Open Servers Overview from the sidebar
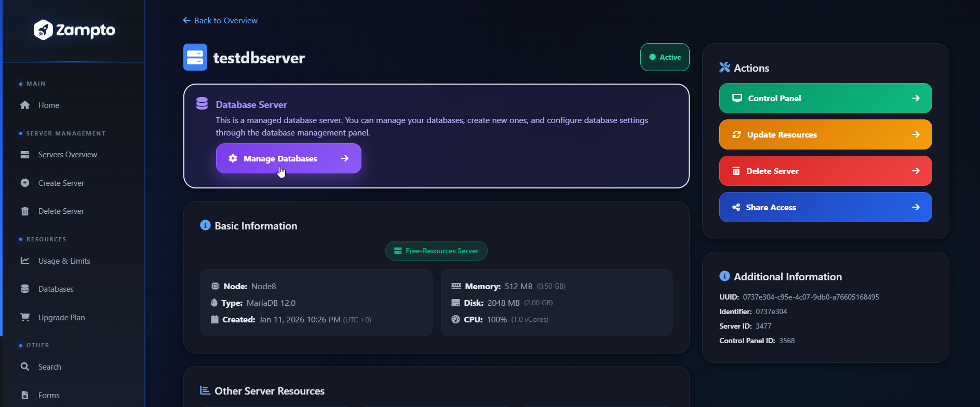The width and height of the screenshot is (980, 407). [68, 155]
